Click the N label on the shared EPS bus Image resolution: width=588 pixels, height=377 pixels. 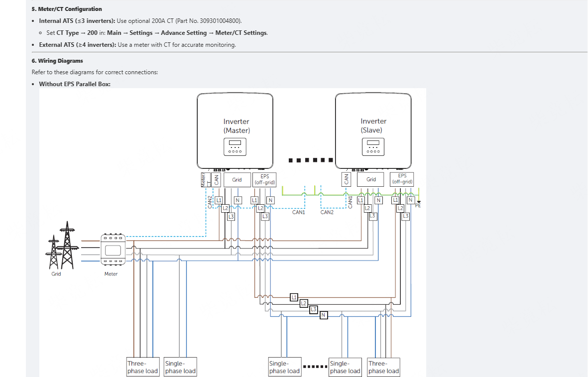tap(324, 315)
